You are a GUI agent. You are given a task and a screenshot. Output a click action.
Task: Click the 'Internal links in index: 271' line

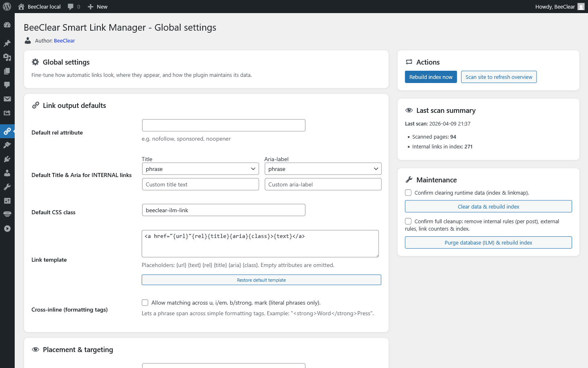click(x=442, y=147)
